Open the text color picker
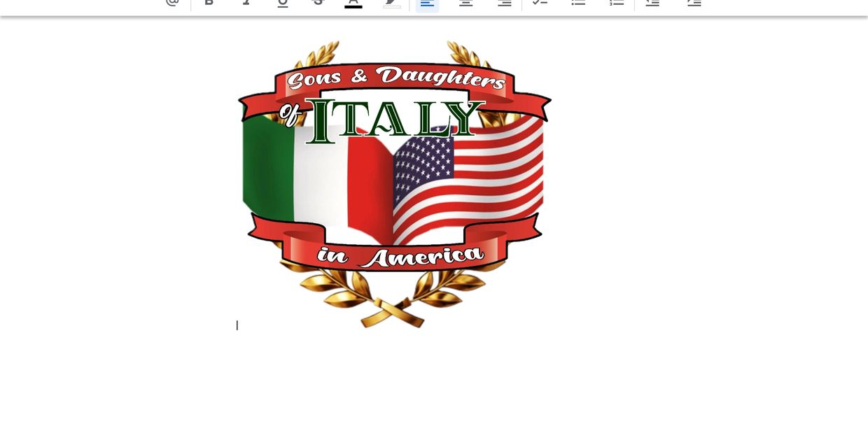Viewport: 868px width, 433px height. [353, 3]
